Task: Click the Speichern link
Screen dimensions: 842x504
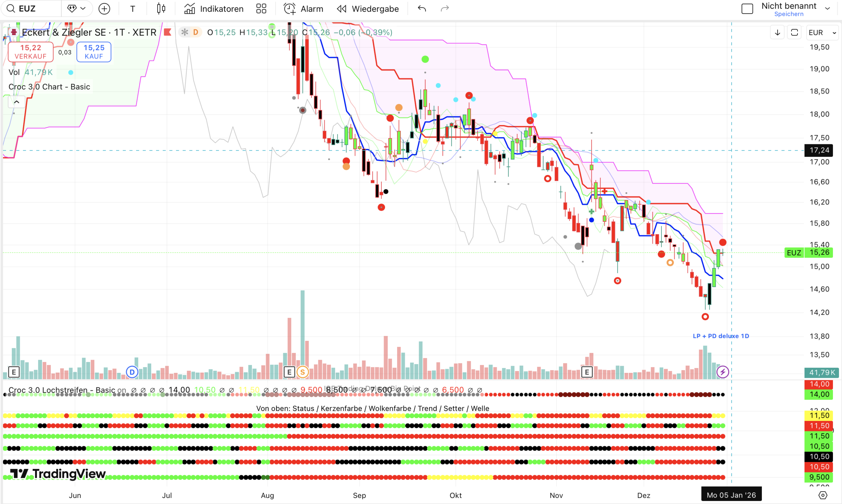Action: (789, 14)
